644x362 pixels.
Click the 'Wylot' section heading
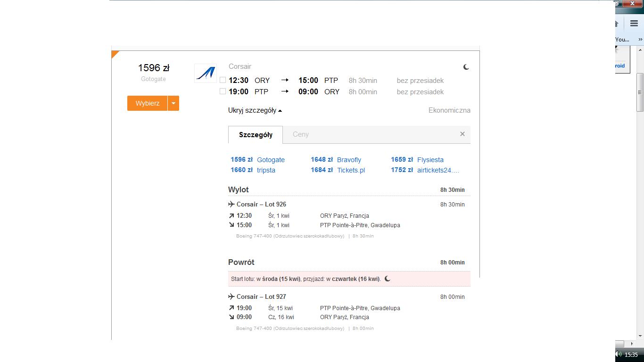239,189
